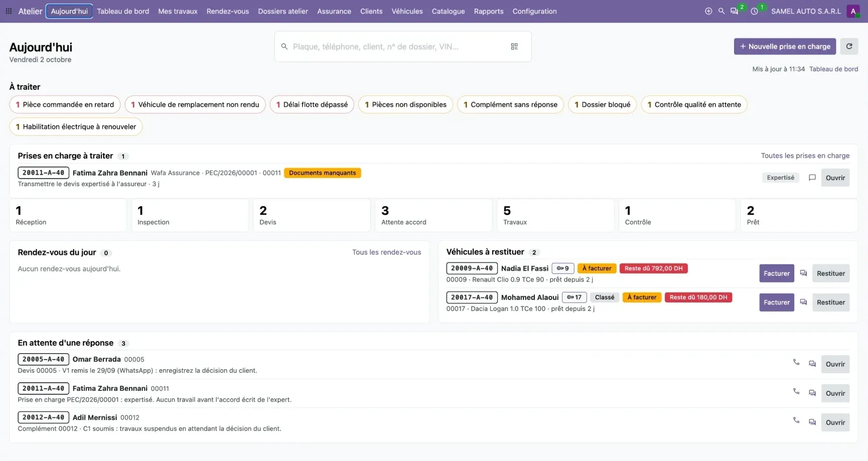
Task: Open message icon for Adil Mernissi row
Action: [x=812, y=422]
